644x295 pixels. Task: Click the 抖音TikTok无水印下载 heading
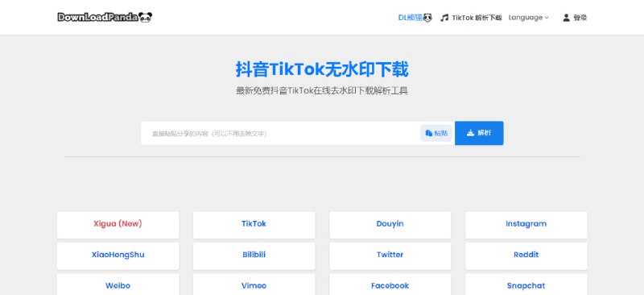coord(322,69)
